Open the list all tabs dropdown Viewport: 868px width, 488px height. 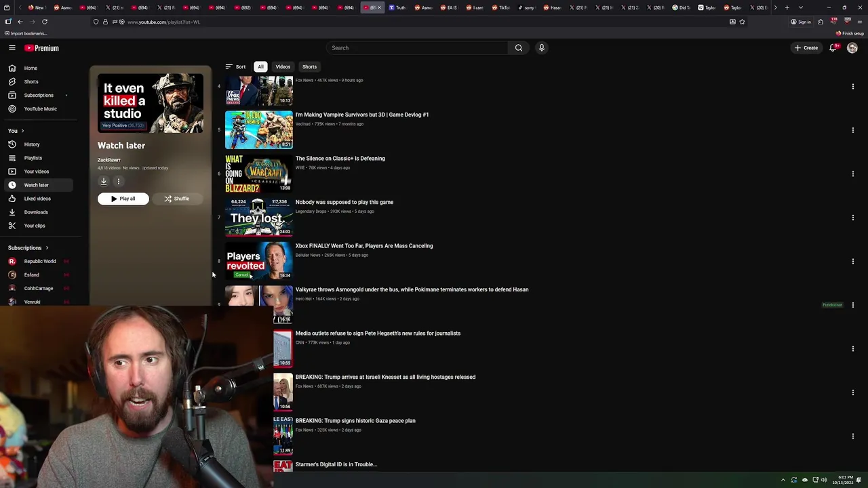coord(801,7)
